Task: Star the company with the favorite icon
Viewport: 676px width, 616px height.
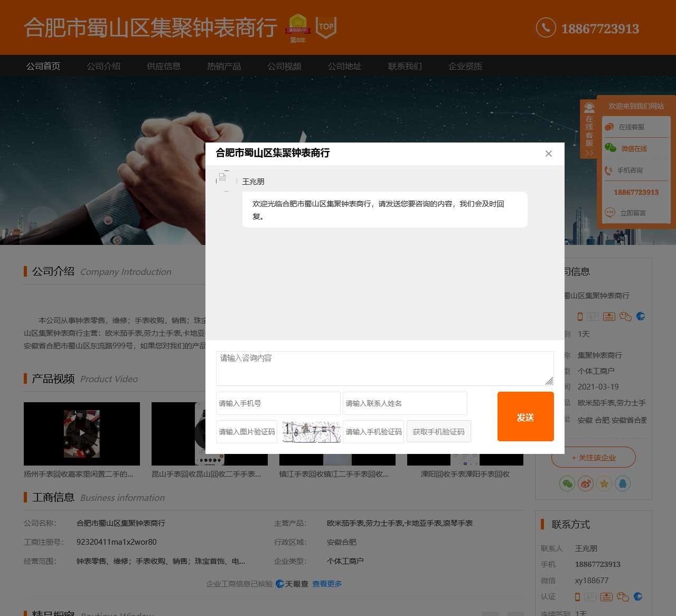Action: coord(604,483)
